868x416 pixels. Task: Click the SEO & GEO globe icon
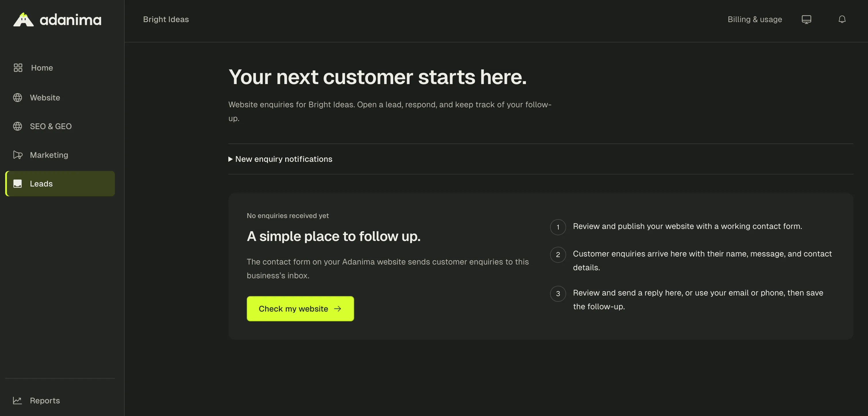18,126
